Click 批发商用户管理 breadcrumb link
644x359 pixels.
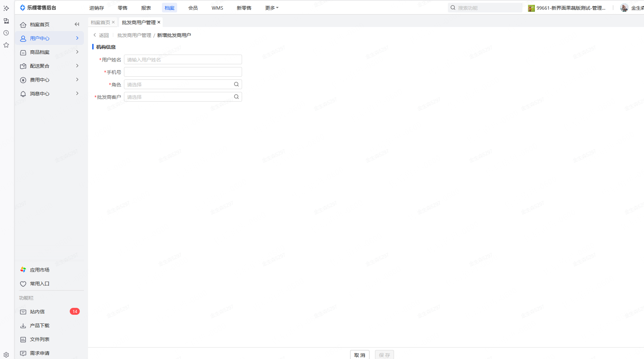[134, 35]
